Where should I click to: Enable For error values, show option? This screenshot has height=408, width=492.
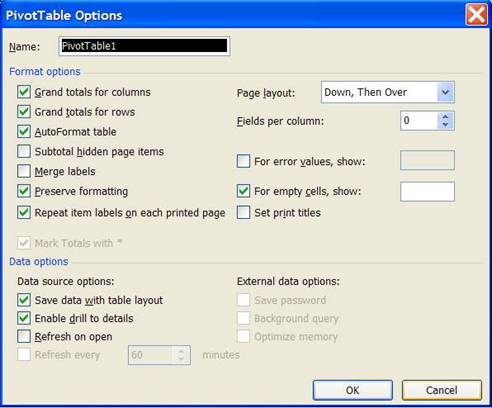[x=243, y=161]
